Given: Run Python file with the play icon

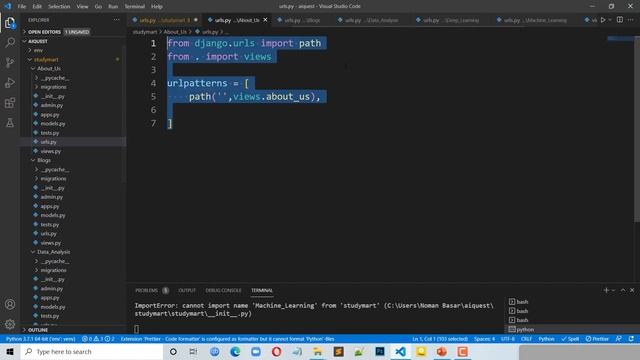Looking at the screenshot, I should coord(603,20).
